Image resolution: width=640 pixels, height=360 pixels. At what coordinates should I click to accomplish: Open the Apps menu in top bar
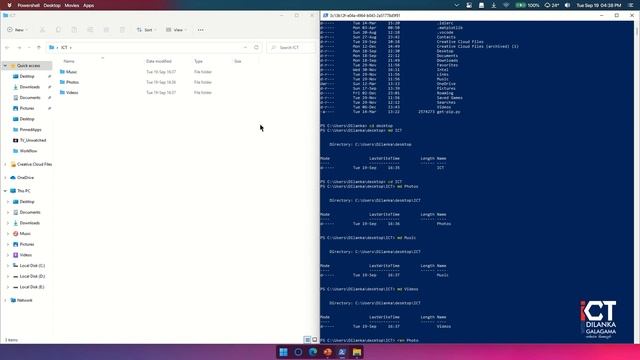[89, 5]
